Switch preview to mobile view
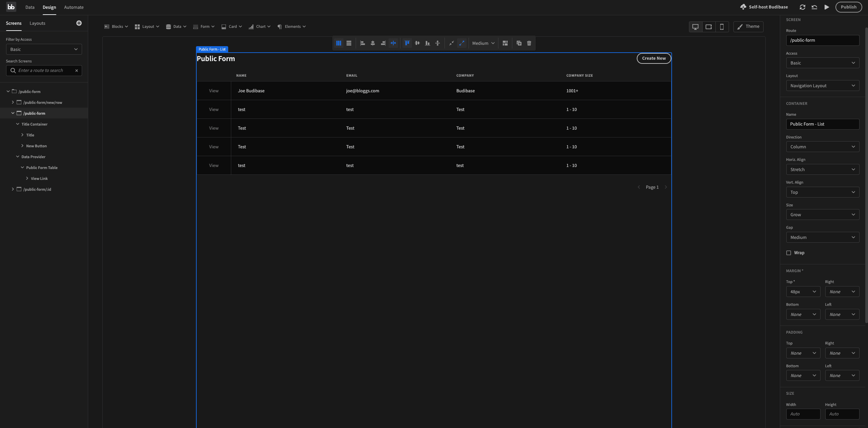This screenshot has width=868, height=428. [x=722, y=27]
